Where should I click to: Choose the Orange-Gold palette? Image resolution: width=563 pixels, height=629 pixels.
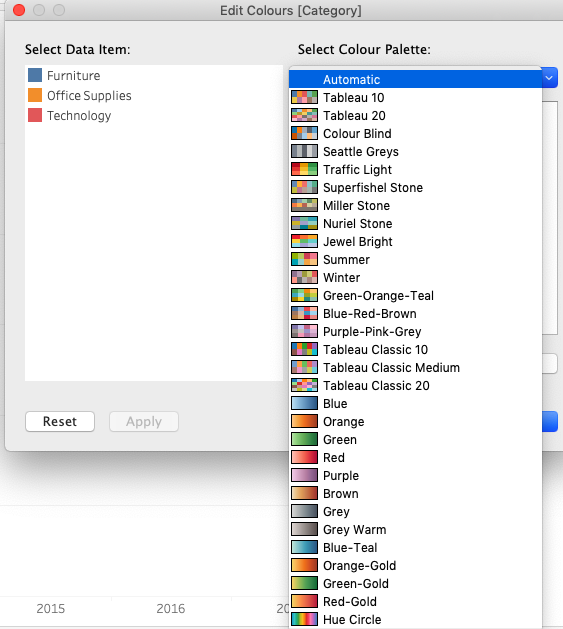point(415,566)
